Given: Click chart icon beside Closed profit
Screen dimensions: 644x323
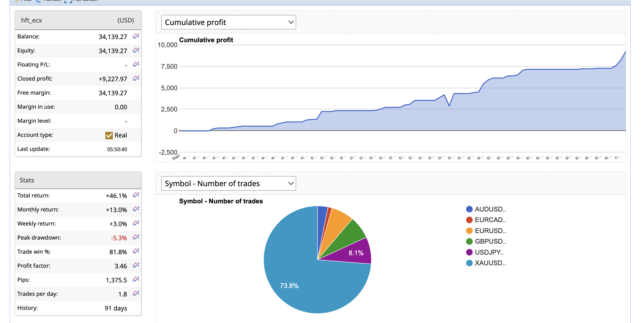Looking at the screenshot, I should 136,78.
